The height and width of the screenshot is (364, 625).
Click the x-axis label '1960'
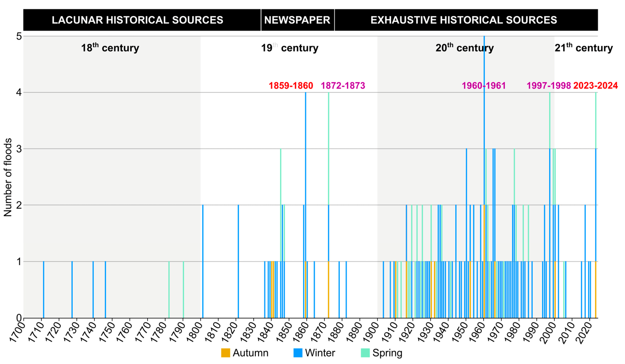pos(477,332)
